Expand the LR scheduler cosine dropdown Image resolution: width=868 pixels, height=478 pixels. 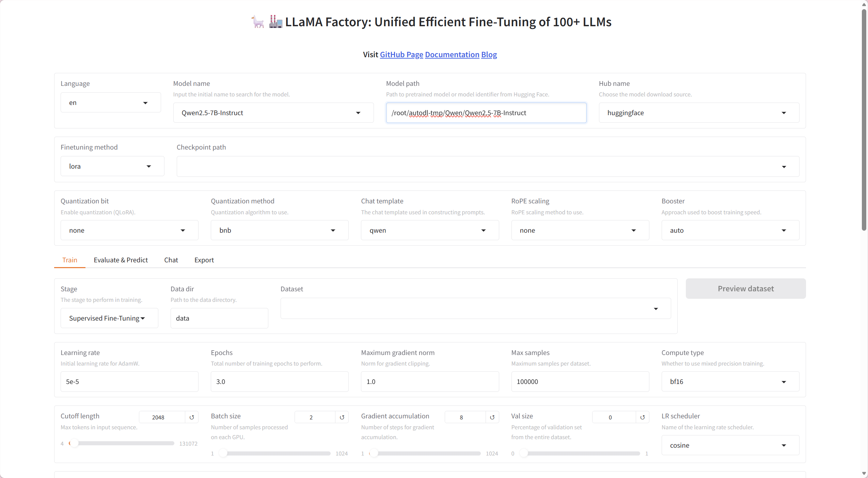coord(784,445)
